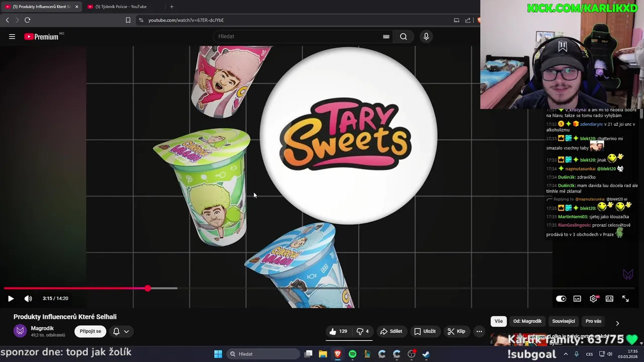Reload the current page
644x362 pixels.
[27, 20]
